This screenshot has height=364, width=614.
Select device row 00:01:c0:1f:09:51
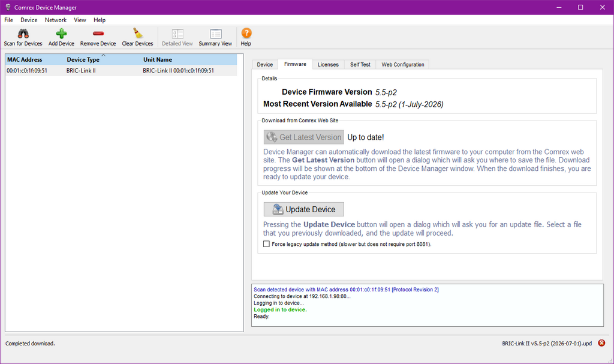click(121, 71)
